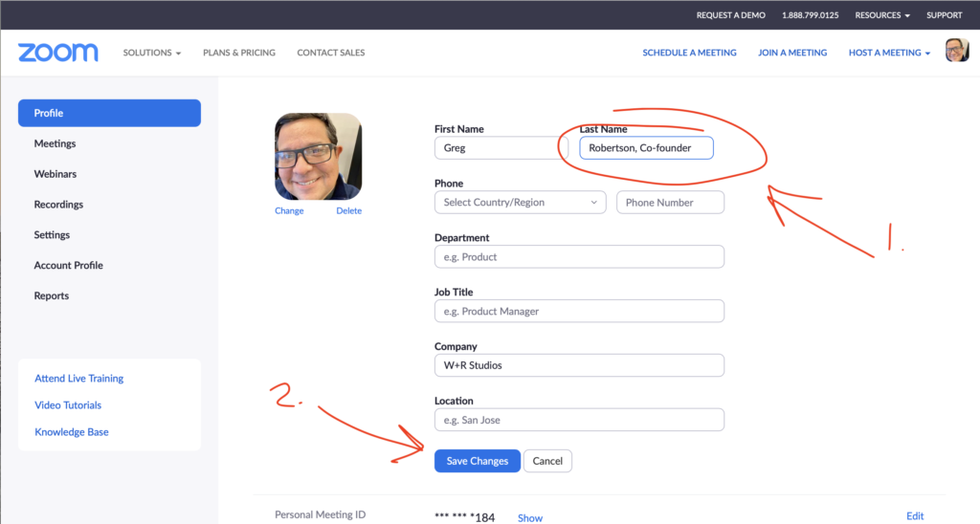The height and width of the screenshot is (524, 980).
Task: Click the Save Changes button
Action: 477,461
